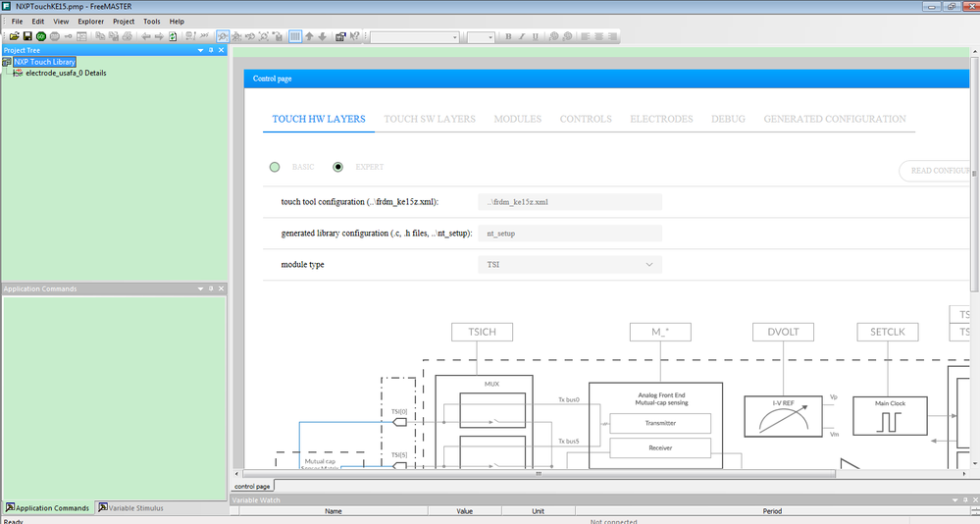980x524 pixels.
Task: Align text right in toolbar
Action: pyautogui.click(x=612, y=36)
